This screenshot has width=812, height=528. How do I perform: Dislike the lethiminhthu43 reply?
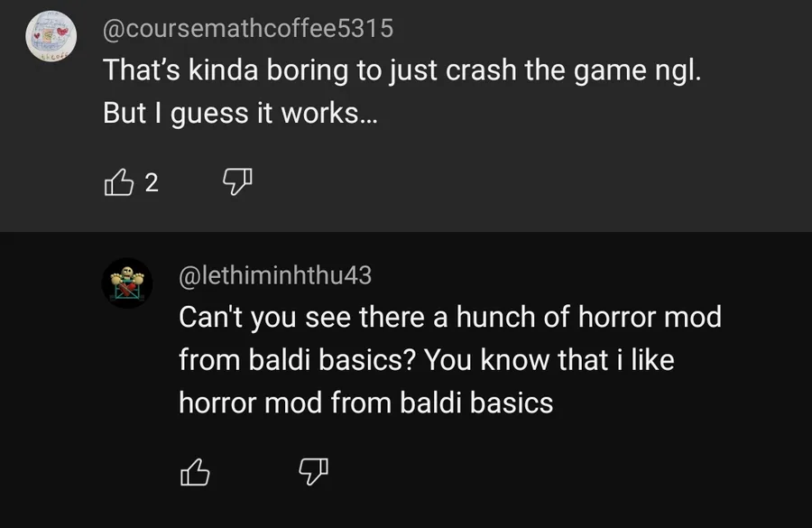313,469
